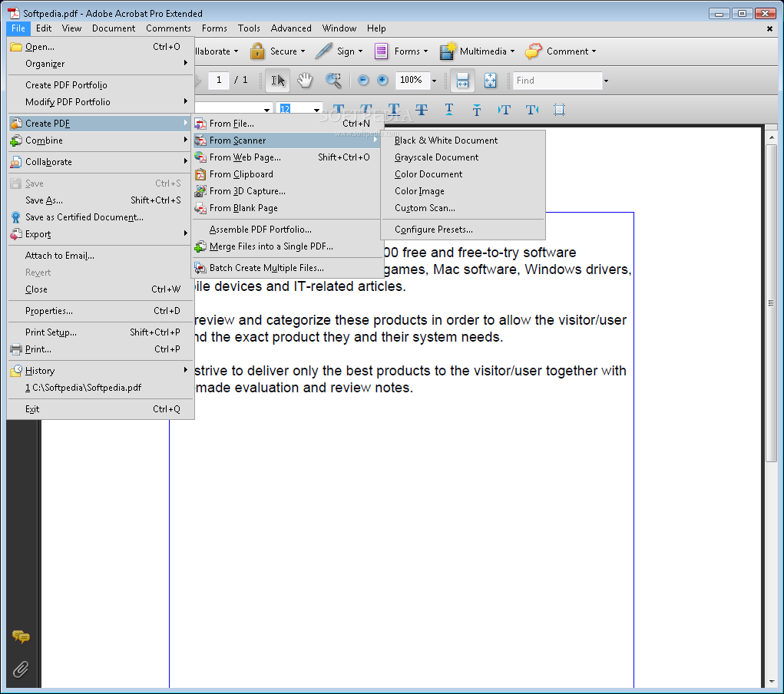
Task: Click the zoom percentage field
Action: pyautogui.click(x=412, y=80)
